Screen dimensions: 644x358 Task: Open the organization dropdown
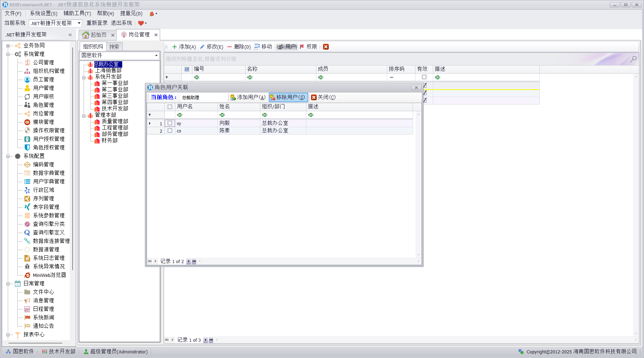click(156, 56)
